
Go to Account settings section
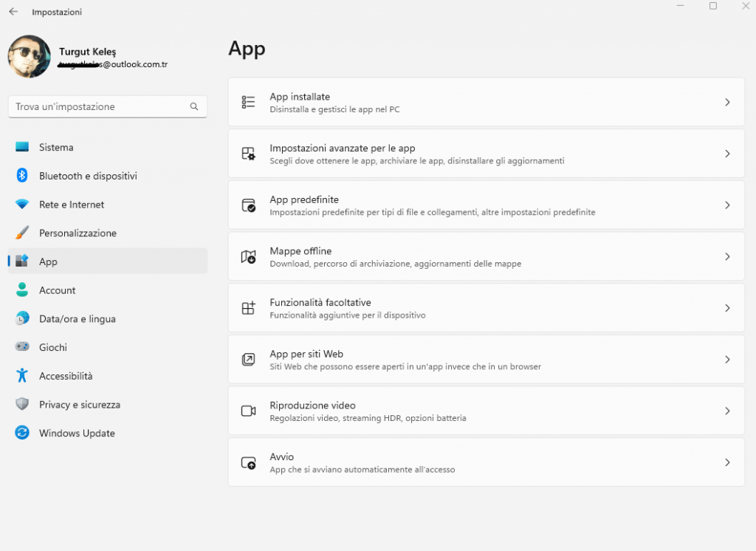58,290
